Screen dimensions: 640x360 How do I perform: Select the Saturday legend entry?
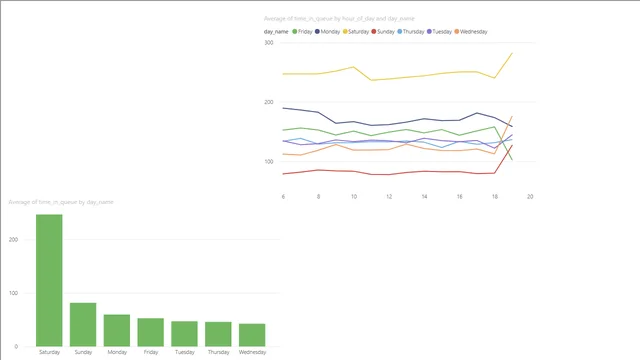pos(356,31)
